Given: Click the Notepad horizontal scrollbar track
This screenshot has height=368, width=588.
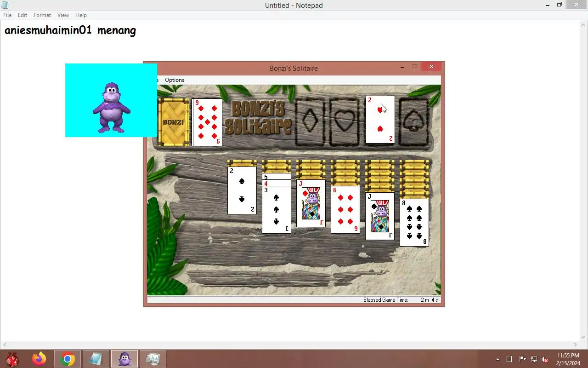Looking at the screenshot, I should point(291,345).
